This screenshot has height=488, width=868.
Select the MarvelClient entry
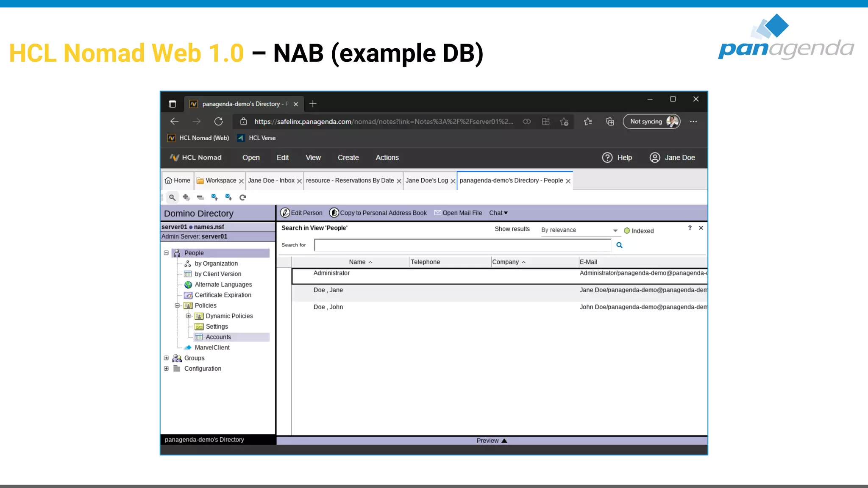(x=212, y=348)
